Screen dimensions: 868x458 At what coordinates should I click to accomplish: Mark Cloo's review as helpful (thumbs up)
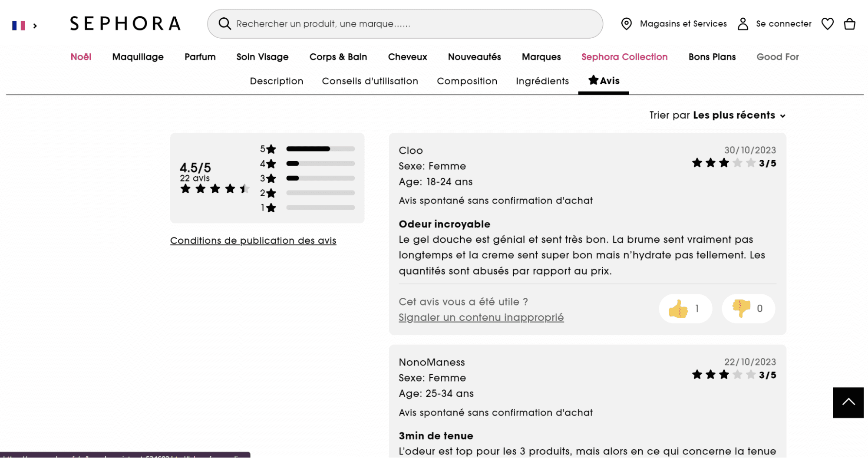[685, 309]
